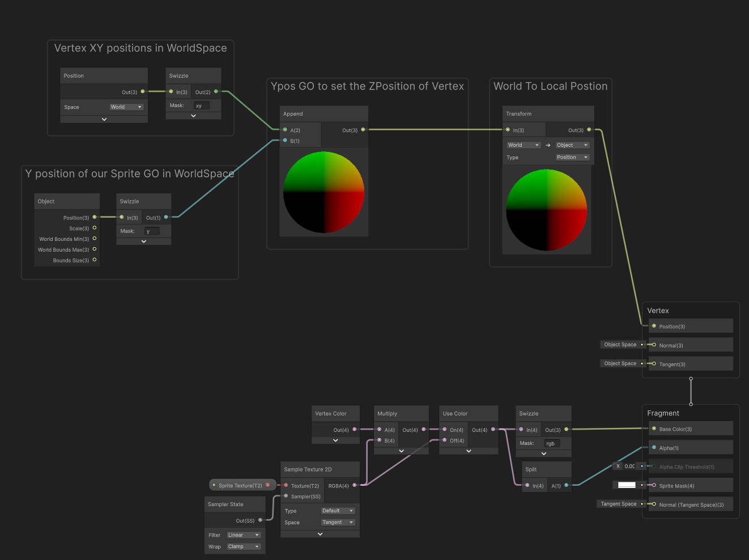The width and height of the screenshot is (749, 560).
Task: Expand the Multiply node with its bottom chevron
Action: coord(401,451)
